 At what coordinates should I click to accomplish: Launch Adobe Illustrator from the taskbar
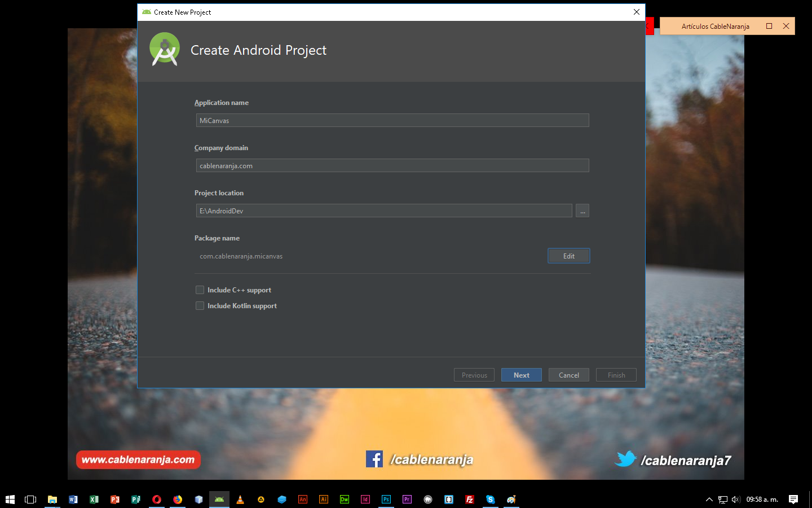(x=324, y=500)
